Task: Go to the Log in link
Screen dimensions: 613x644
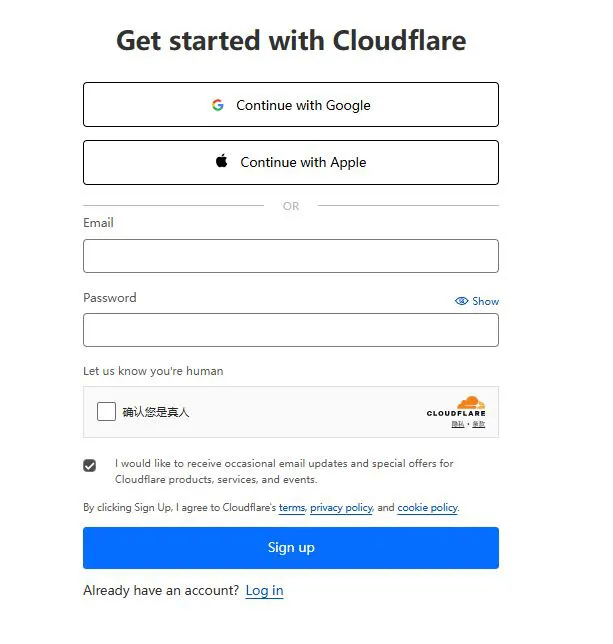Action: point(264,591)
